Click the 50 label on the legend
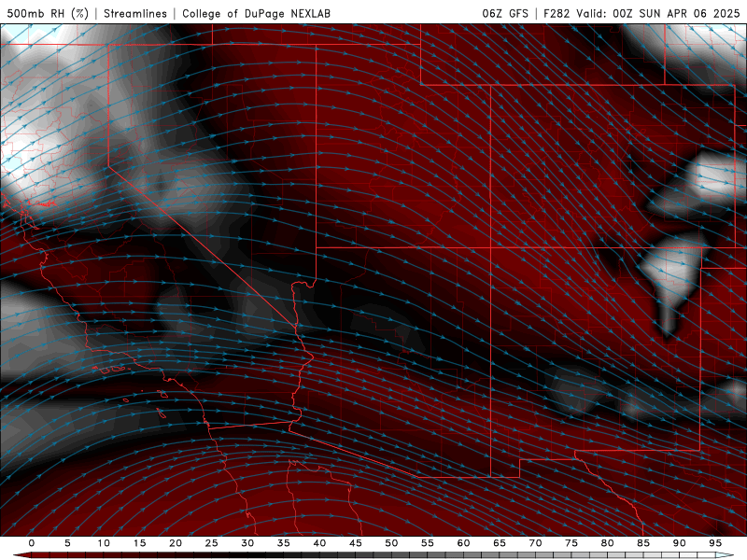The height and width of the screenshot is (560, 747). pyautogui.click(x=391, y=543)
